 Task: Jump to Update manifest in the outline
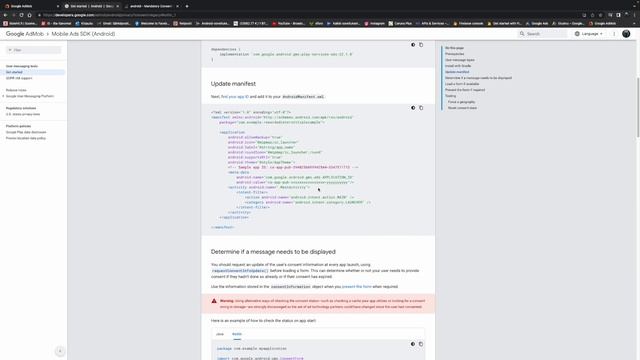coord(457,72)
